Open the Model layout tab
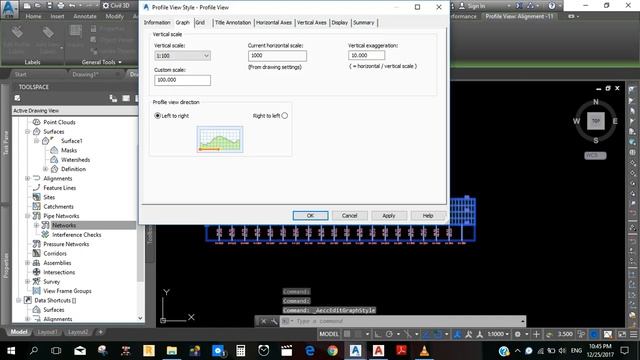This screenshot has height=360, width=640. click(19, 332)
